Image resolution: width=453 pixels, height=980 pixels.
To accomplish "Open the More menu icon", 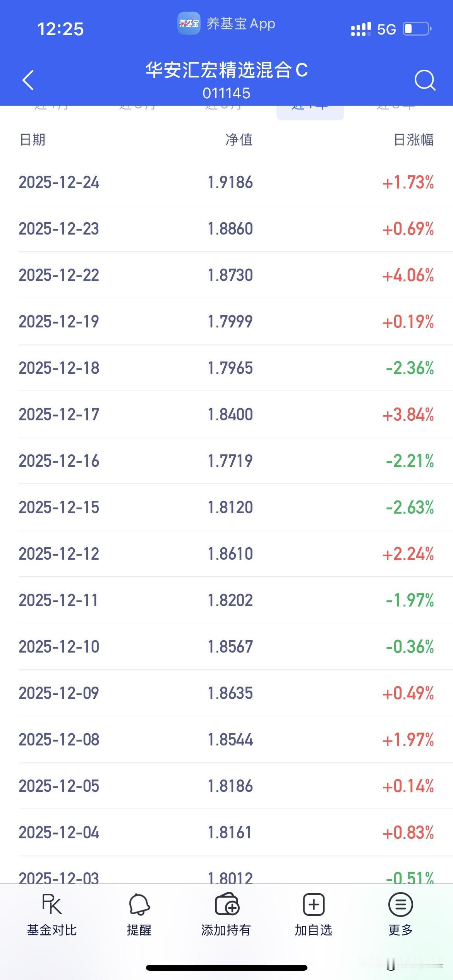I will tap(400, 905).
